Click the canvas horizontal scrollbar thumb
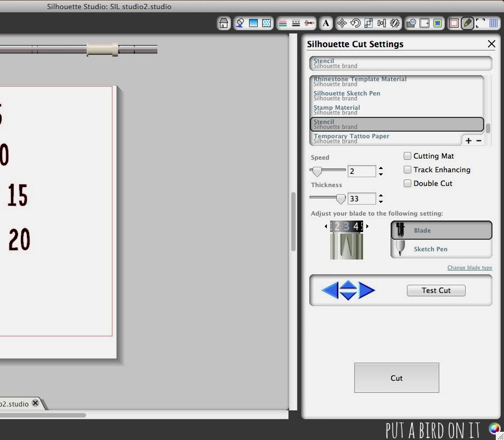This screenshot has height=440, width=504. coord(43,415)
